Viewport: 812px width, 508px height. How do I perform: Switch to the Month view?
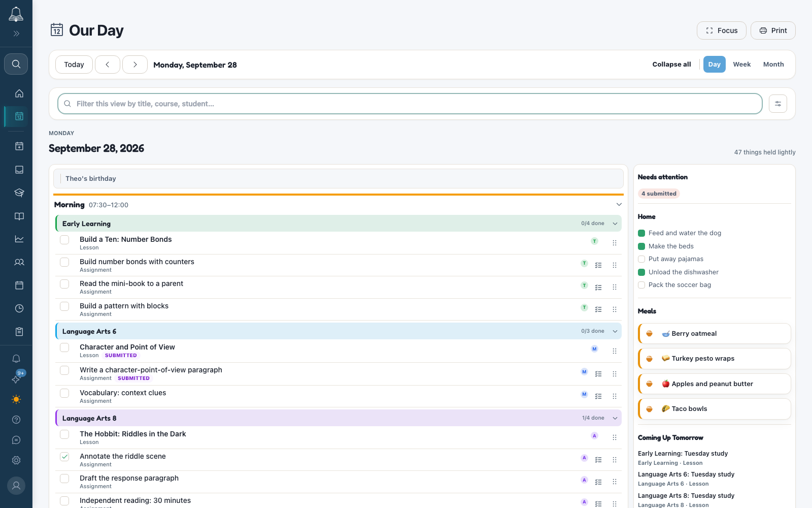[773, 65]
